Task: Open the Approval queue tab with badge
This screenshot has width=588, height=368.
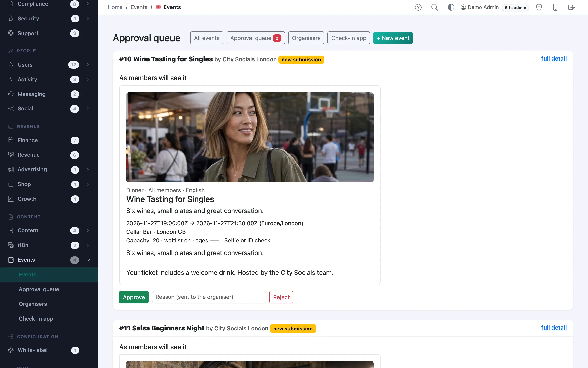Action: [x=256, y=38]
